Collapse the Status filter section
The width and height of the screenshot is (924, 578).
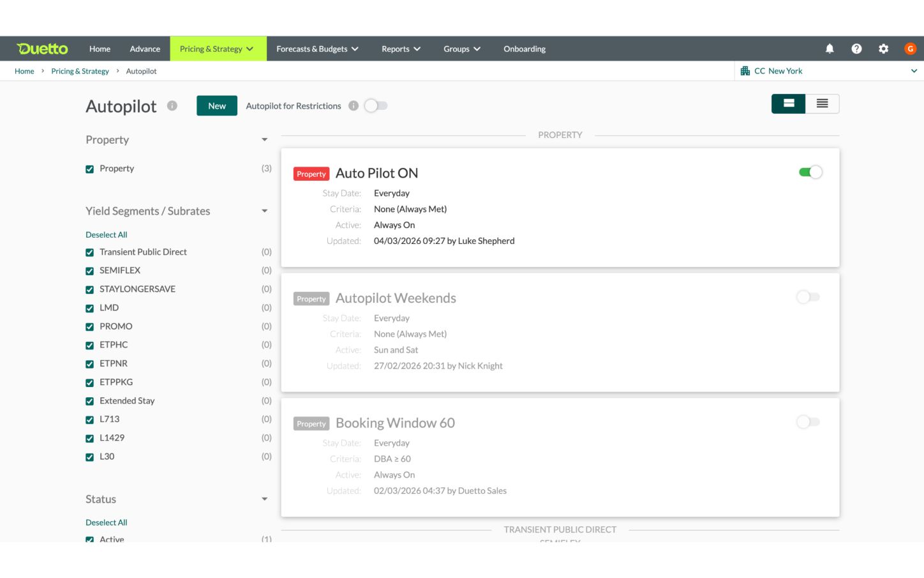click(264, 499)
